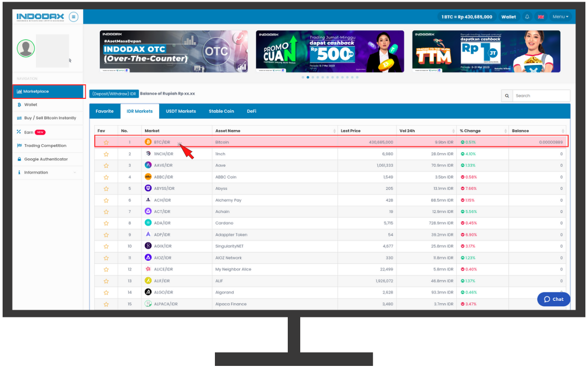This screenshot has height=368, width=588.
Task: Sort table by Last Price column
Action: [367, 131]
